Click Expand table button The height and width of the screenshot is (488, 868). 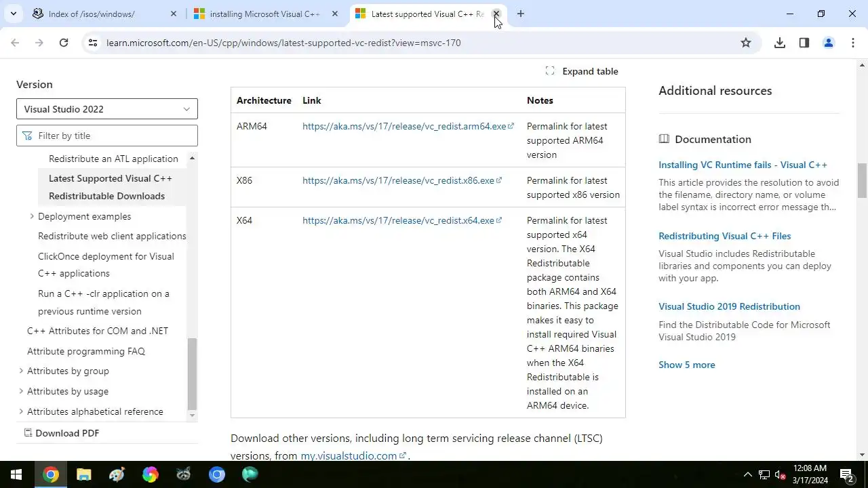(582, 71)
